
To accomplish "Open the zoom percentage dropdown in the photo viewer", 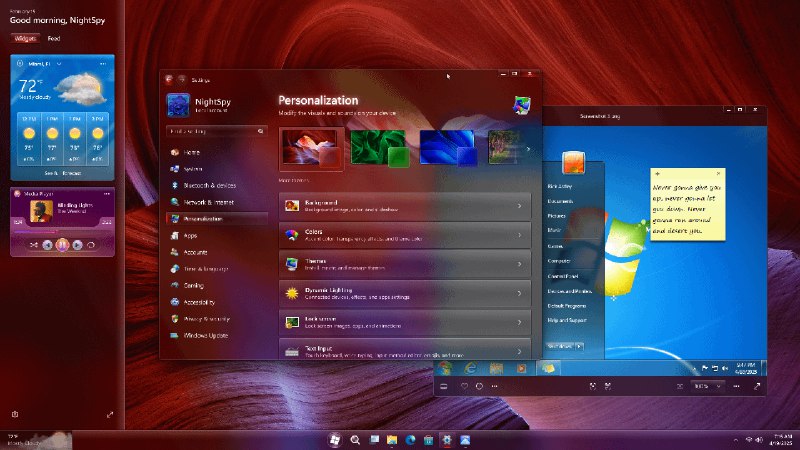I will (x=707, y=386).
